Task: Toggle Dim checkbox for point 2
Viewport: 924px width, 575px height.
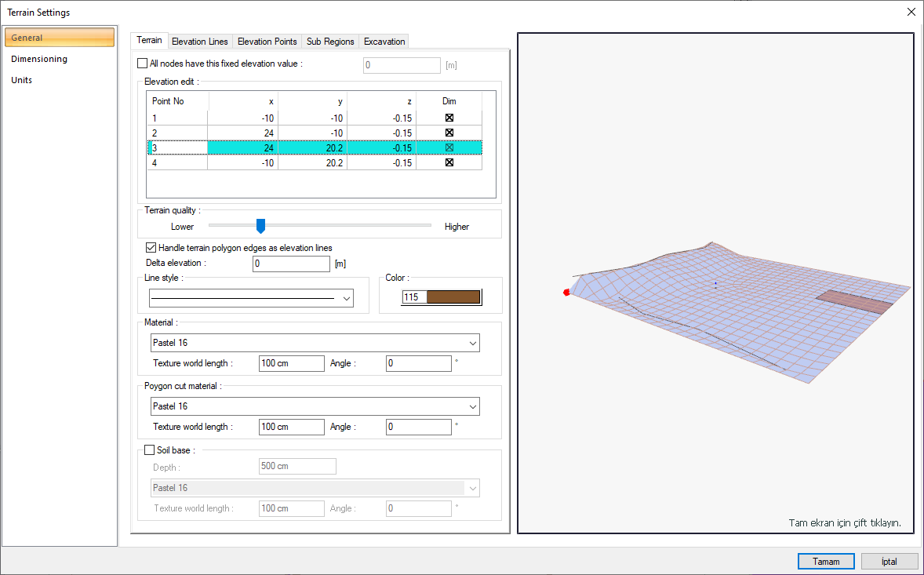Action: coord(449,133)
